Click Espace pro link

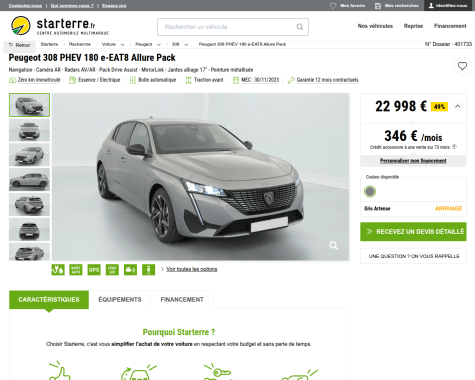point(114,6)
